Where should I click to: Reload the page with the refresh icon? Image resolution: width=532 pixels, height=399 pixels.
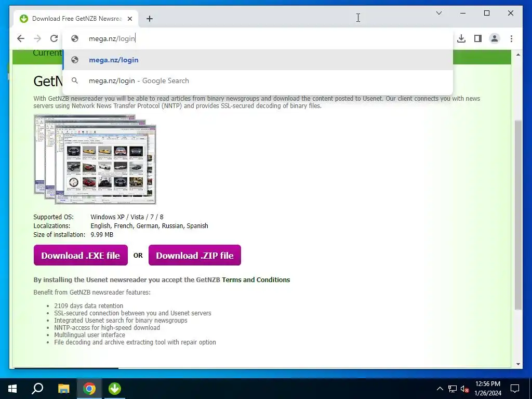pos(54,38)
